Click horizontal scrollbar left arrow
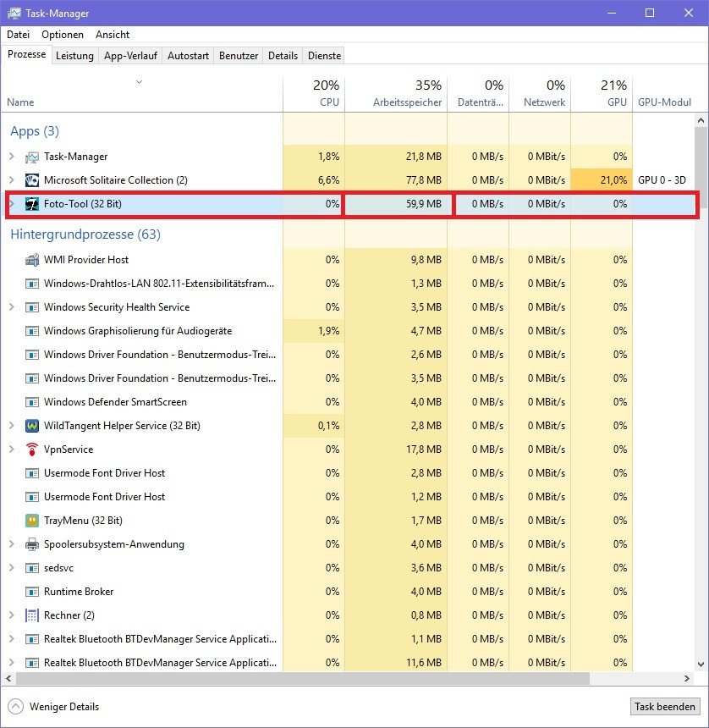 8,678
